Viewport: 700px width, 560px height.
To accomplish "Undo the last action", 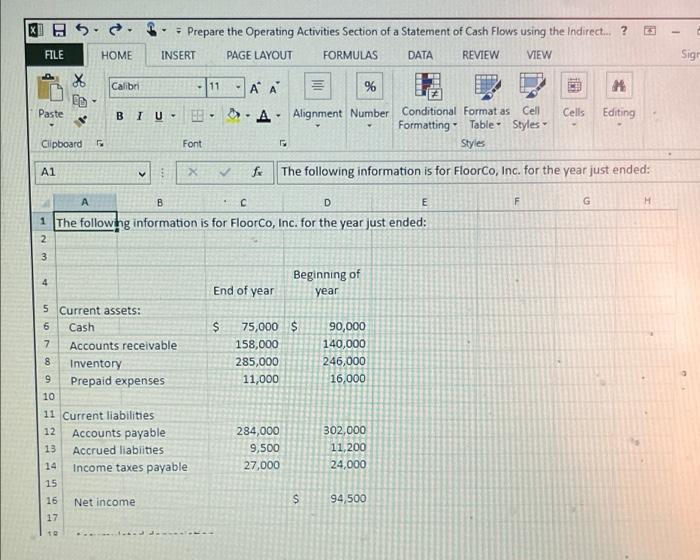I will click(82, 30).
